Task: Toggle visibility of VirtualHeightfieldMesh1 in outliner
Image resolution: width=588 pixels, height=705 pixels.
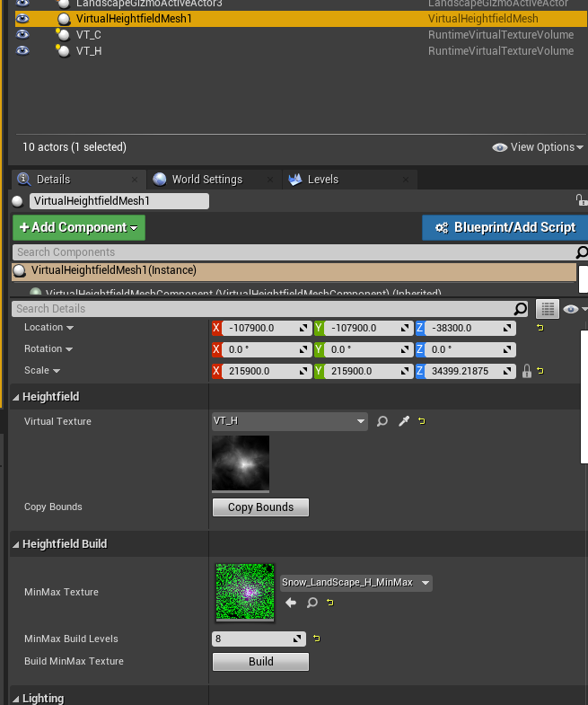Action: [22, 18]
